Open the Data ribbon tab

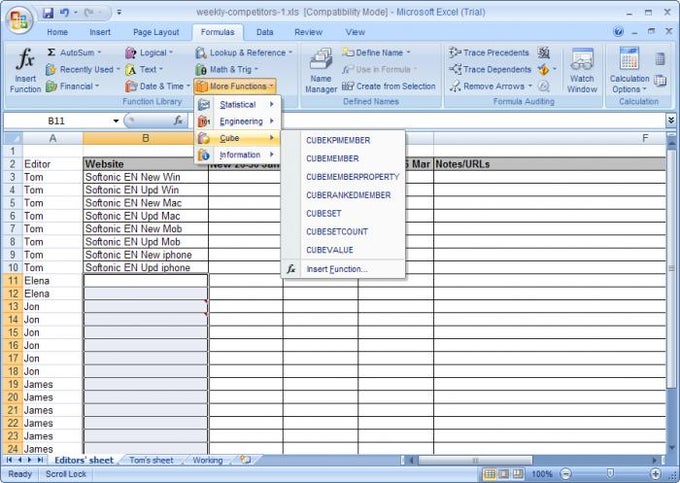[265, 32]
